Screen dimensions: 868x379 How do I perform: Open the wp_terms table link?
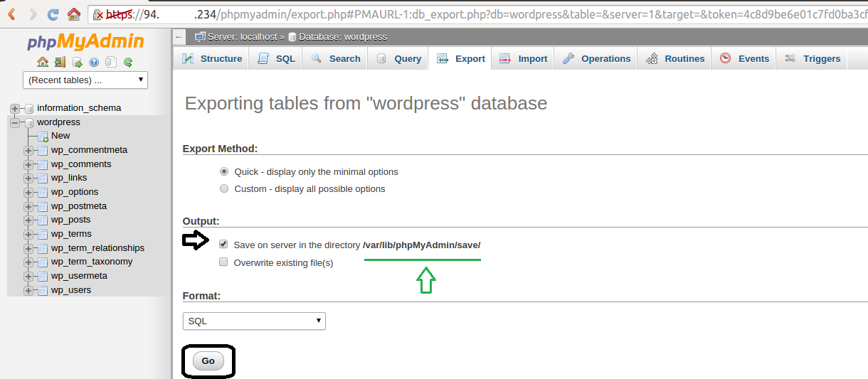coord(71,234)
